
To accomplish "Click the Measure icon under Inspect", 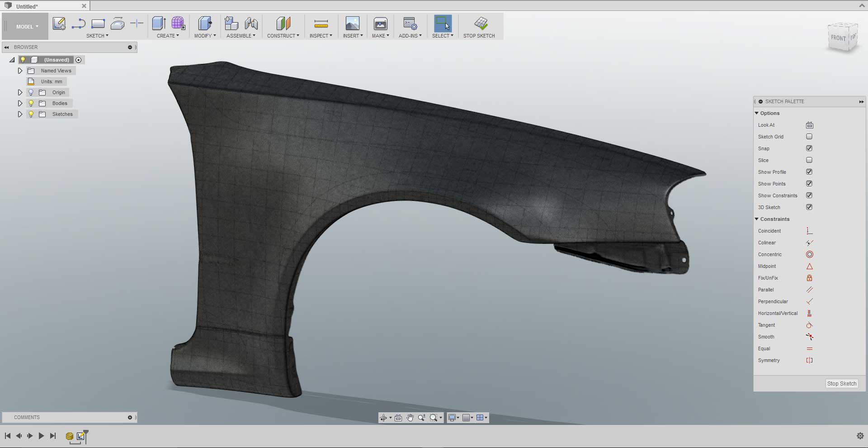I will pyautogui.click(x=321, y=24).
